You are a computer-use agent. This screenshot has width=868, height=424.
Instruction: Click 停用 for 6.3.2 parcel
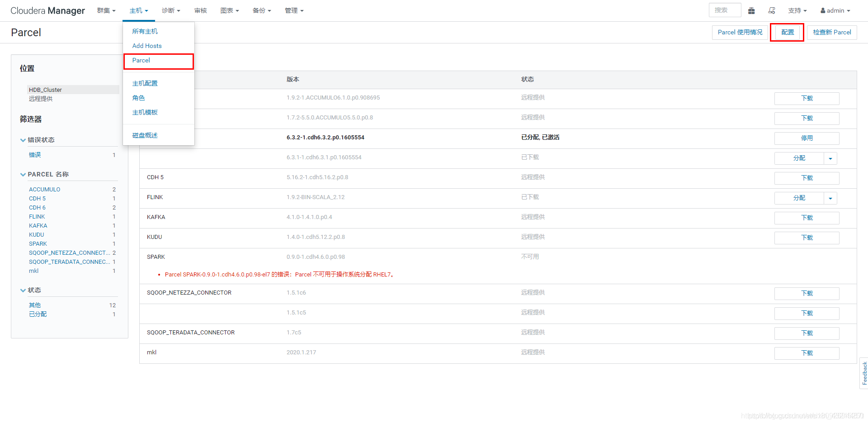pyautogui.click(x=807, y=138)
